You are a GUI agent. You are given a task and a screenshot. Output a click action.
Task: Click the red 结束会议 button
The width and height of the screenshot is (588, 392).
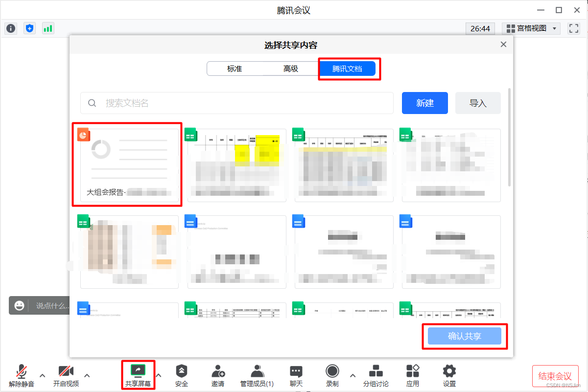click(555, 376)
